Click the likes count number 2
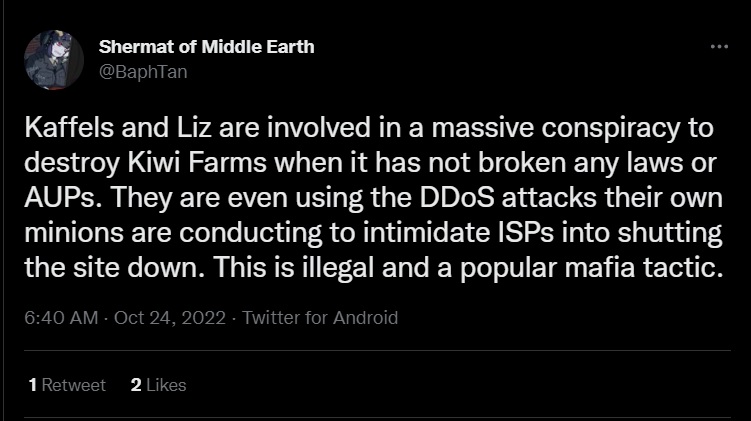Viewport: 751px width, 421px height. [136, 384]
